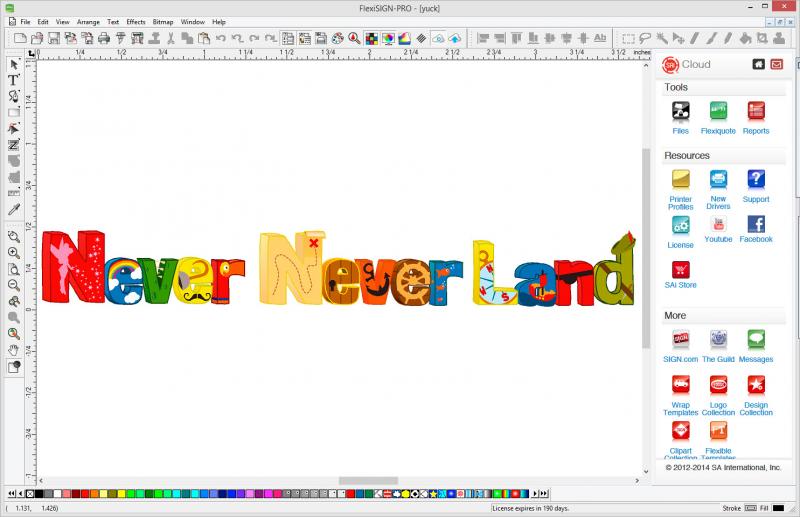The image size is (800, 517).
Task: Click the paint bucket fill icon
Action: click(x=745, y=38)
